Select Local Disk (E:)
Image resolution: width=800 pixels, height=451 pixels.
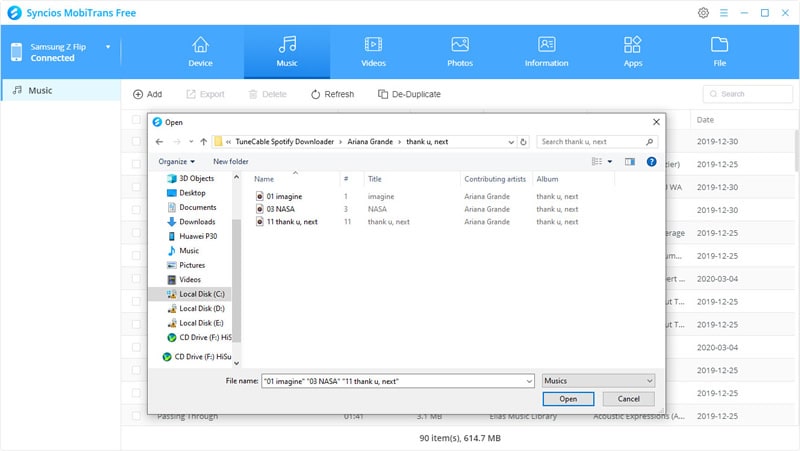pyautogui.click(x=196, y=323)
